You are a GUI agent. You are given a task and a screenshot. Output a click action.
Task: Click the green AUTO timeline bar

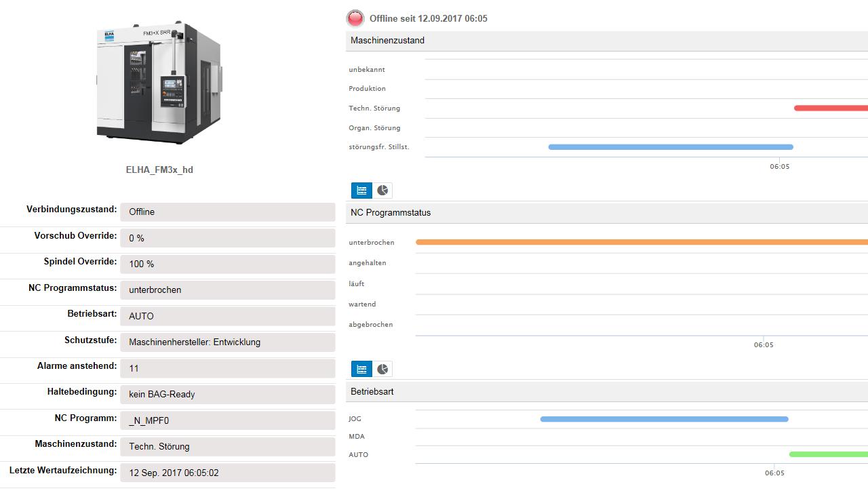pos(829,454)
